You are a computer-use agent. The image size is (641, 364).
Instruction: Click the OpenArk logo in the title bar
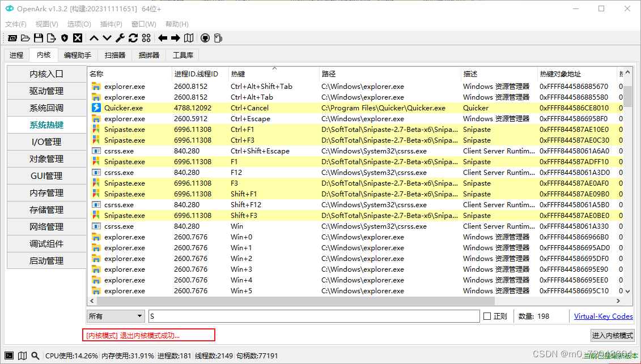pyautogui.click(x=9, y=8)
